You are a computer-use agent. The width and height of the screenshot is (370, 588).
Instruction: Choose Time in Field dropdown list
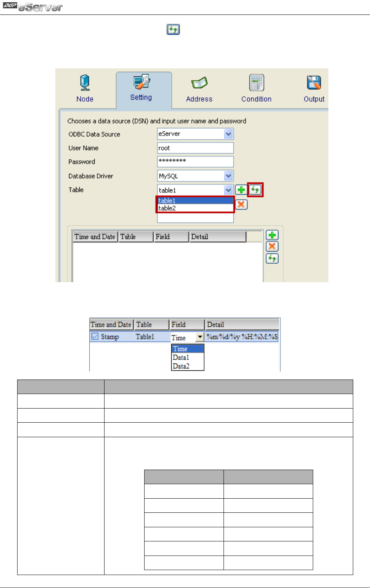pos(188,349)
